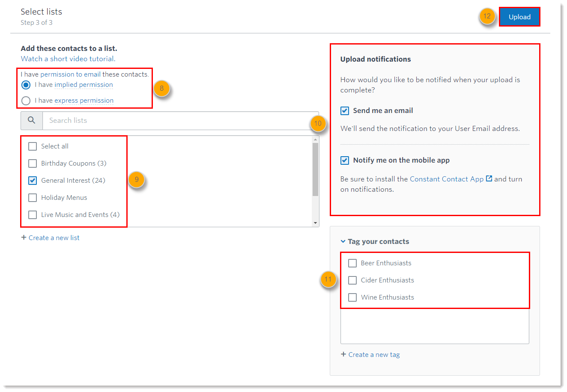Click the plus icon next to Create a new tag
The image size is (567, 392).
343,354
